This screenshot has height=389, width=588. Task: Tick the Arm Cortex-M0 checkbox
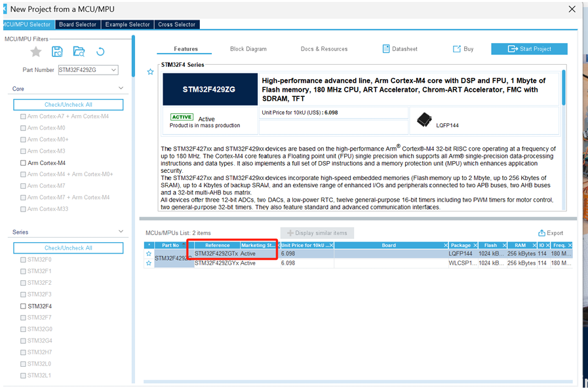click(x=23, y=128)
